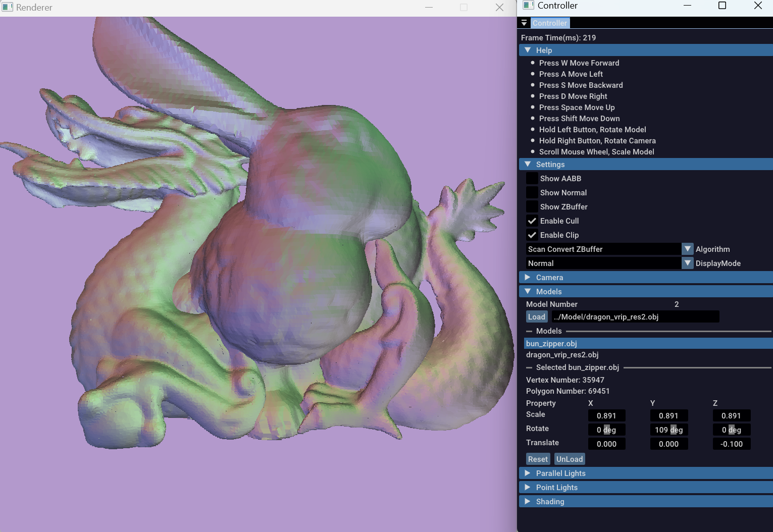Maximize the Controller window
The height and width of the screenshot is (532, 773).
pos(722,6)
